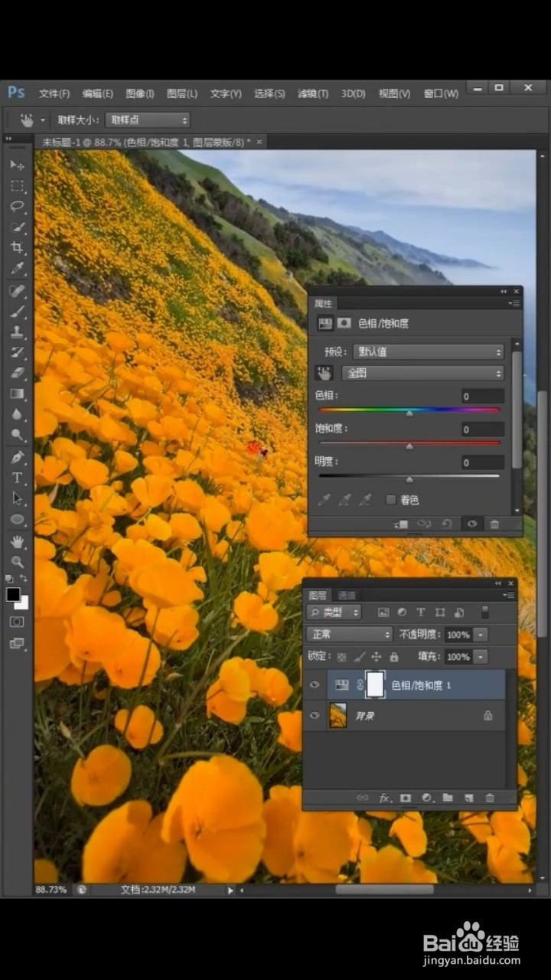
Task: Toggle pixel layer filter
Action: (383, 612)
